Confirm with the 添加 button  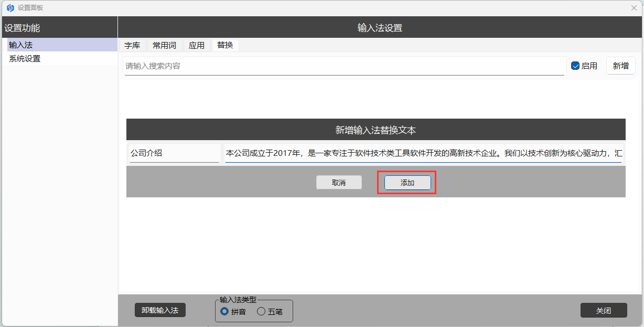[407, 183]
